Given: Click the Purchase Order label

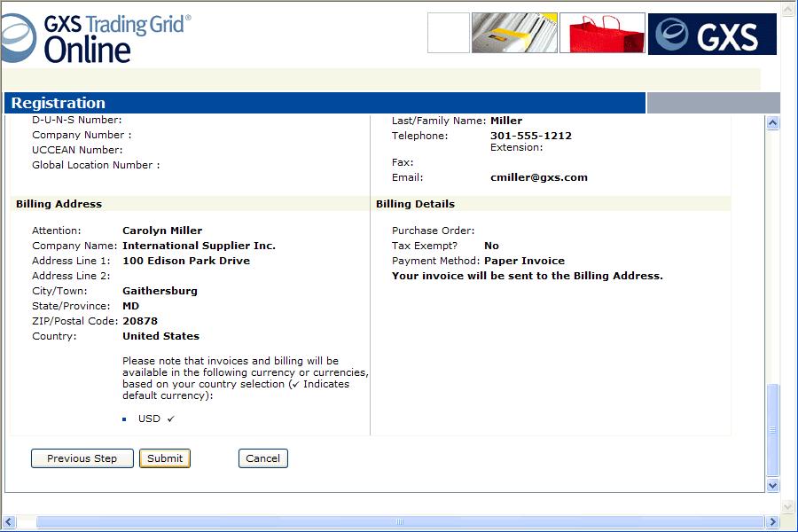Looking at the screenshot, I should [x=433, y=231].
